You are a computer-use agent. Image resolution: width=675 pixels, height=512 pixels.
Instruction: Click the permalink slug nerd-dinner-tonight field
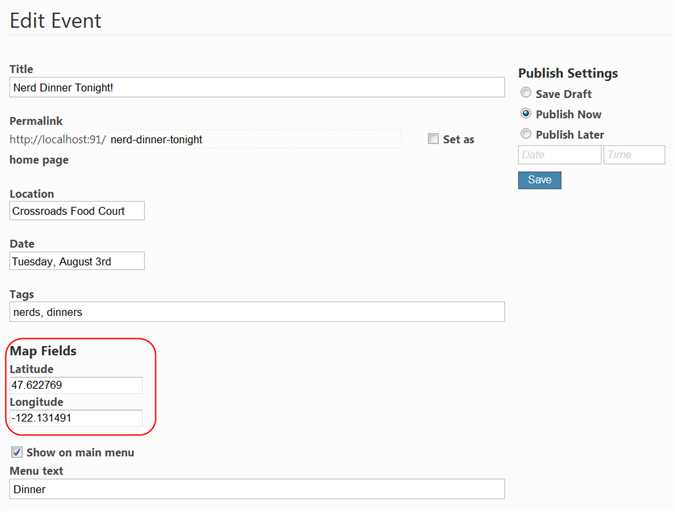(254, 140)
